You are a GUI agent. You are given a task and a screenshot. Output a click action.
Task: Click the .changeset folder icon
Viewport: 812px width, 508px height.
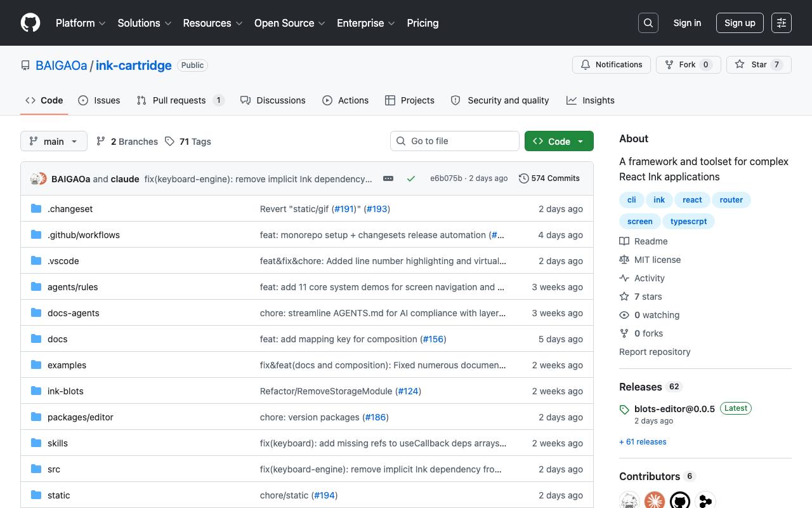click(36, 209)
